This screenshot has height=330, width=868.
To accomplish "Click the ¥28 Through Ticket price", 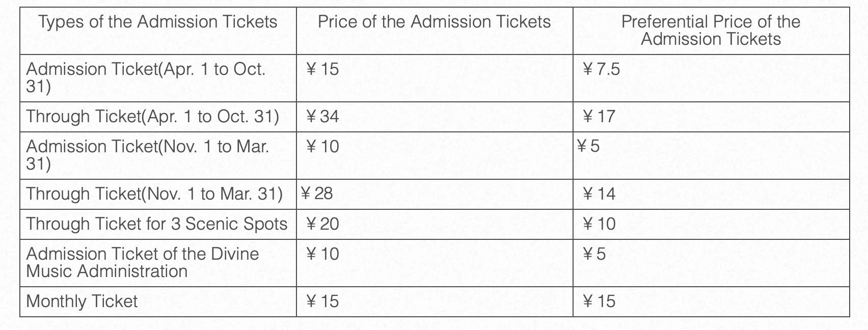I will click(316, 194).
